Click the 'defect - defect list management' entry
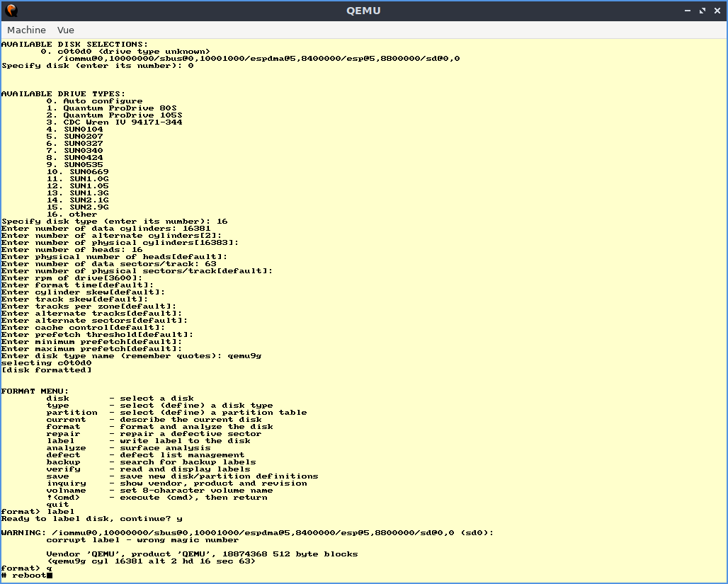Image resolution: width=728 pixels, height=584 pixels. [145, 455]
